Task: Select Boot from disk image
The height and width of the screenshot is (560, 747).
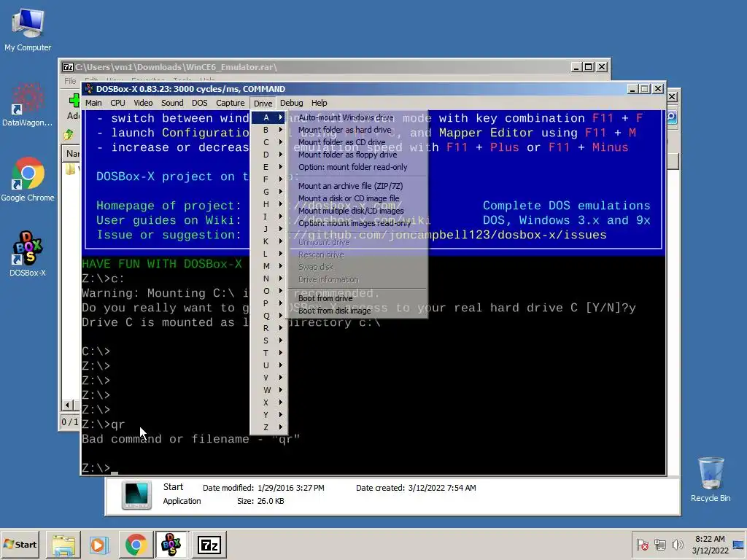Action: (x=357, y=311)
